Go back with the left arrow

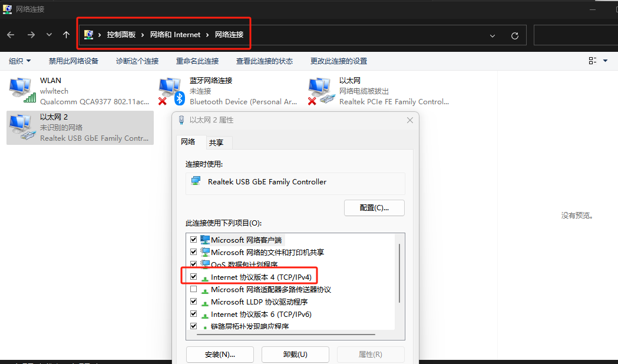tap(11, 35)
